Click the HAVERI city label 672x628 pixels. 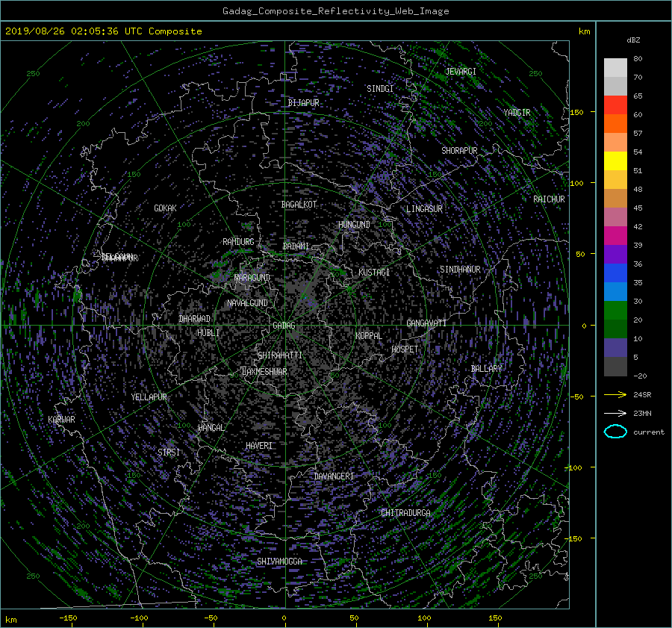tap(259, 446)
